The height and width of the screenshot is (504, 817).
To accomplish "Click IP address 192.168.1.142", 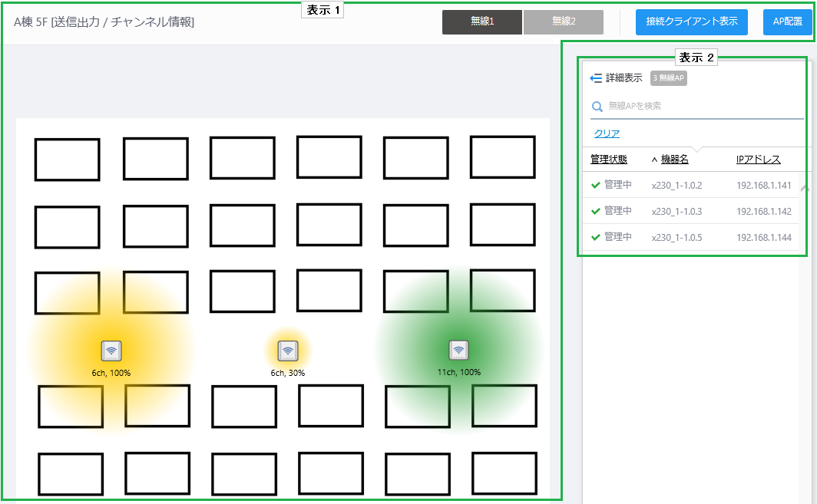I will pyautogui.click(x=764, y=212).
